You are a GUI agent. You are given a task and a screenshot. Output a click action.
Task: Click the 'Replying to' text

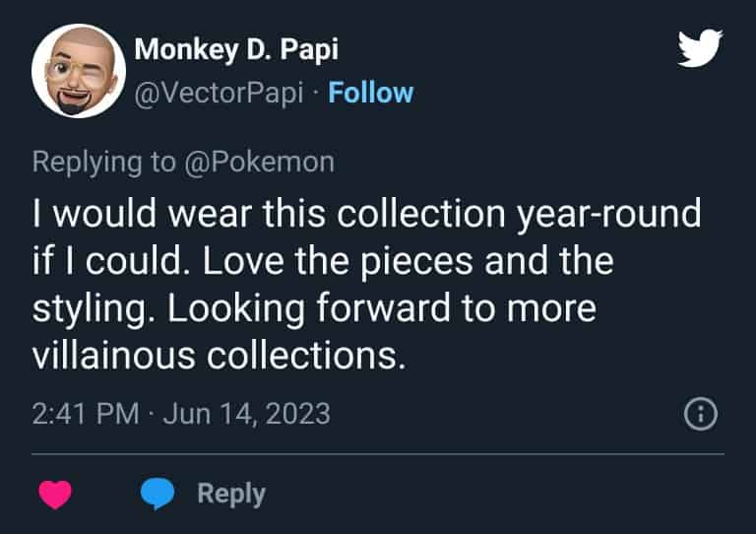pos(103,163)
